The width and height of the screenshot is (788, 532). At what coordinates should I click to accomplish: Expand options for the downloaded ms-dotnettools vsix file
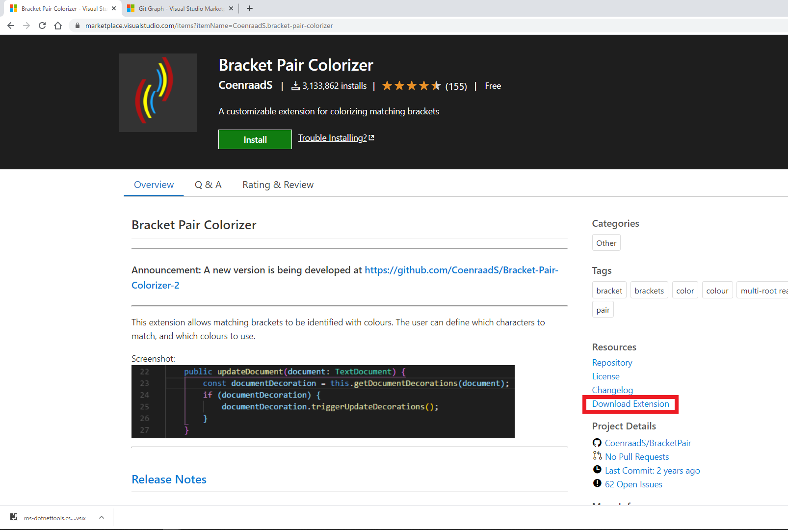tap(101, 517)
